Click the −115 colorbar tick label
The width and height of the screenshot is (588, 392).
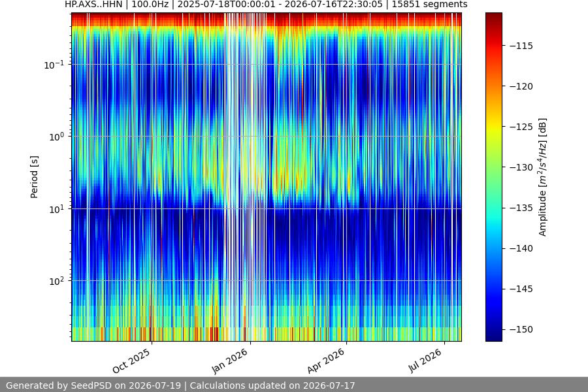tap(521, 46)
